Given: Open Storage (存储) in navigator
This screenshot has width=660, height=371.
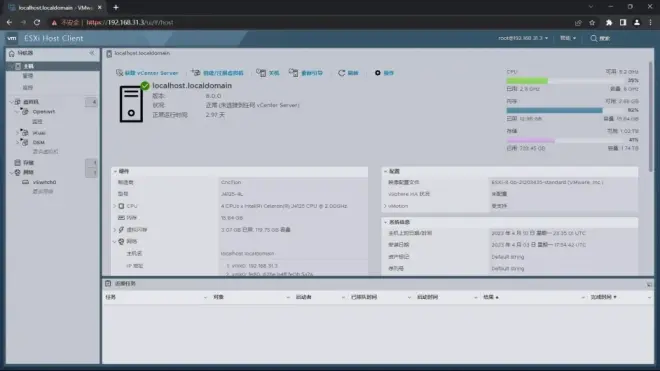Looking at the screenshot, I should 29,163.
